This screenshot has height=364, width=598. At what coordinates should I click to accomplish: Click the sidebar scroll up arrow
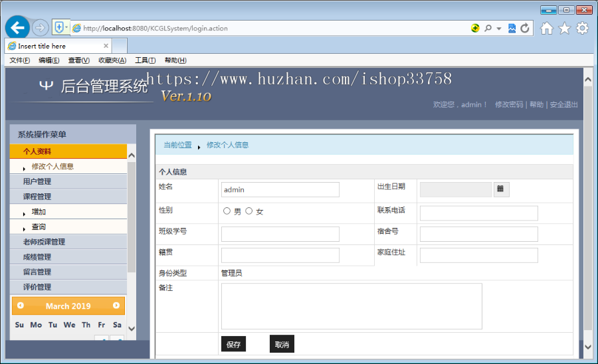point(132,155)
